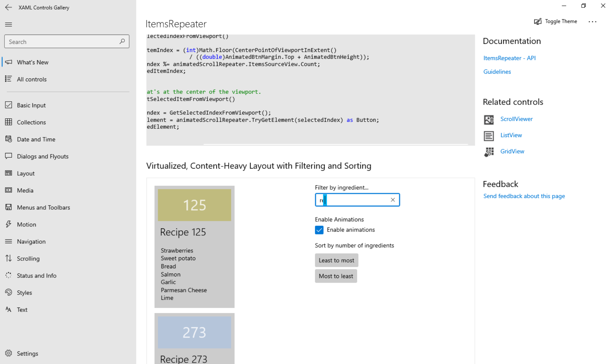The image size is (611, 364).
Task: Open the ItemsRepeater - API documentation link
Action: point(509,58)
